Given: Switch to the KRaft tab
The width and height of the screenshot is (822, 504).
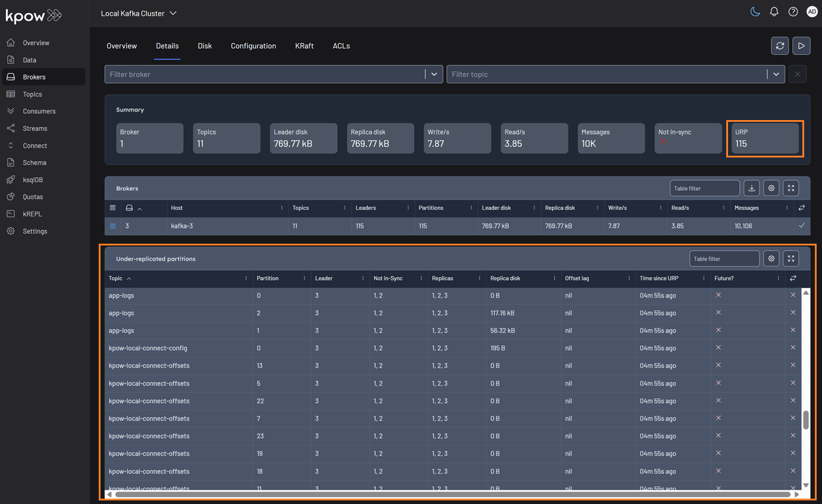Looking at the screenshot, I should [x=304, y=46].
